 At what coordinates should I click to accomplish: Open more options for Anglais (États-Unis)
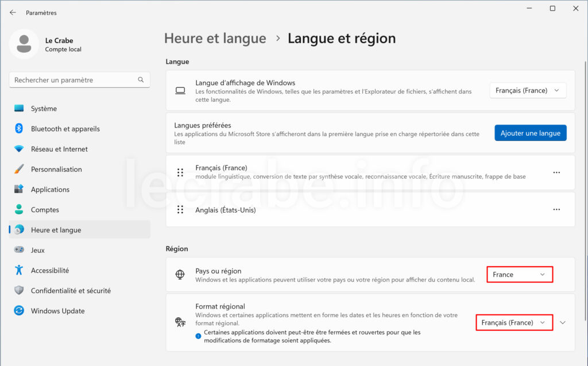pos(556,209)
